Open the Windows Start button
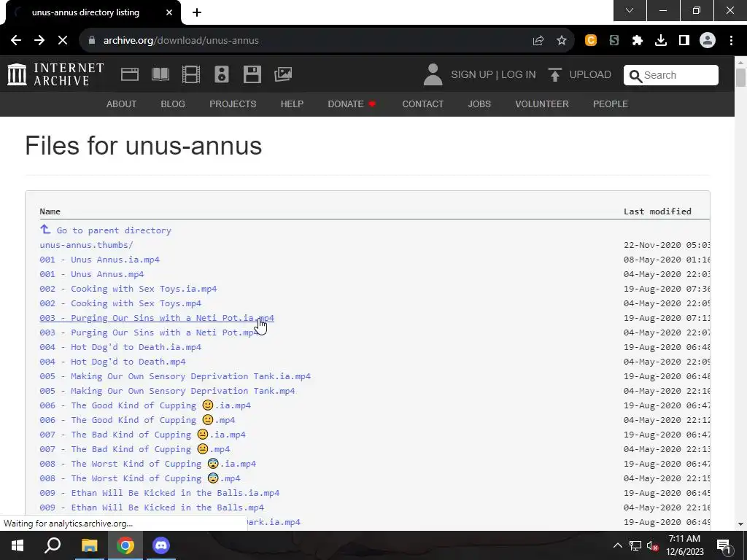The width and height of the screenshot is (747, 560). point(18,545)
